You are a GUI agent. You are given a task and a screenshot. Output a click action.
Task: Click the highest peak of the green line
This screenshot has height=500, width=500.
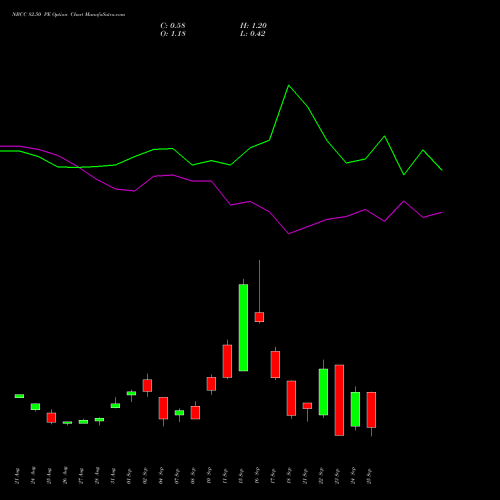click(289, 86)
